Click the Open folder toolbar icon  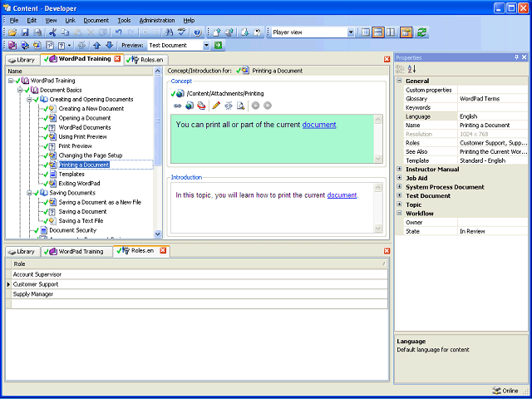tap(12, 32)
